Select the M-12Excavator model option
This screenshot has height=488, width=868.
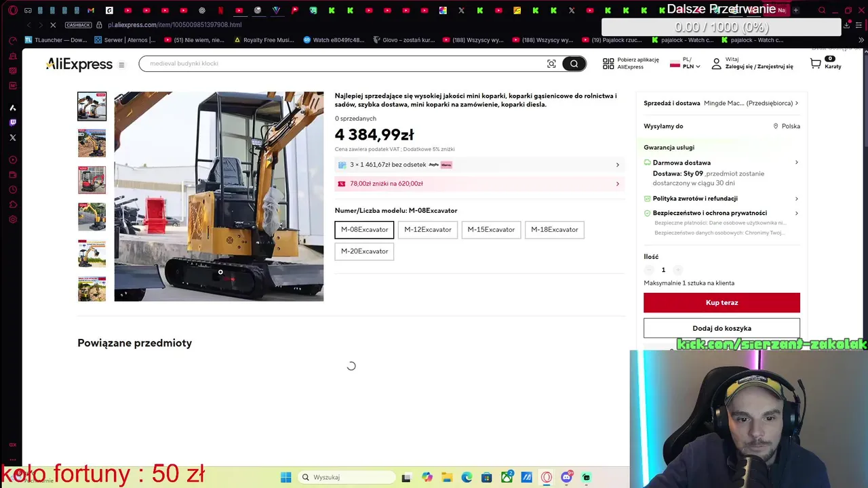coord(428,230)
